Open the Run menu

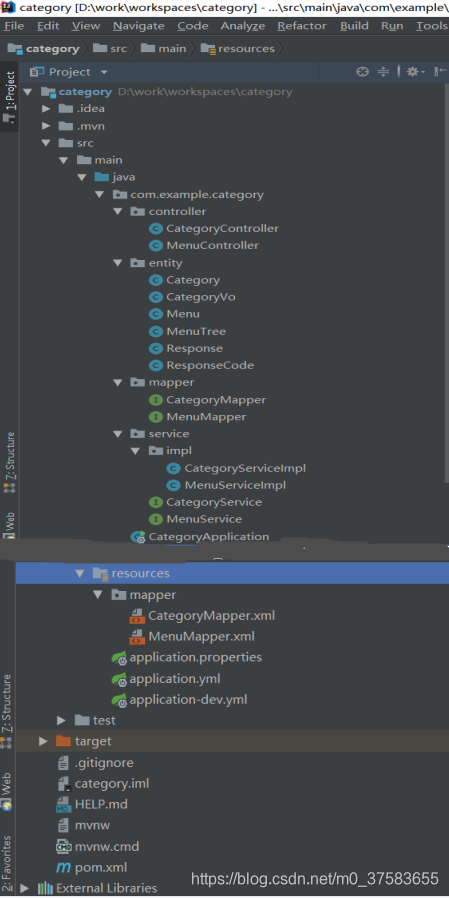[392, 26]
